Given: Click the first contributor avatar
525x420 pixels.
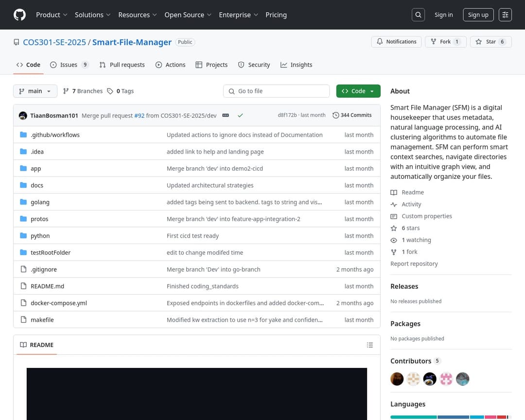Looking at the screenshot, I should 397,379.
